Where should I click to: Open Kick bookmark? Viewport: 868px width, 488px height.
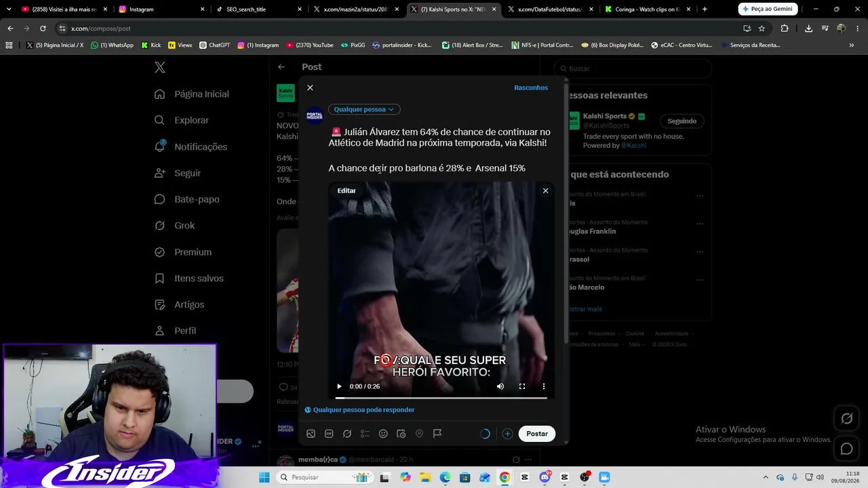coord(151,45)
